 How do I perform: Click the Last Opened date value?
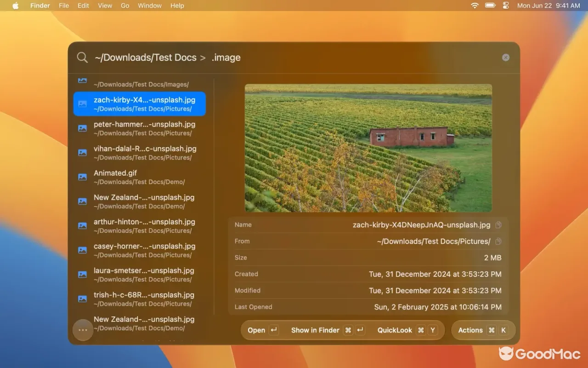(x=438, y=307)
